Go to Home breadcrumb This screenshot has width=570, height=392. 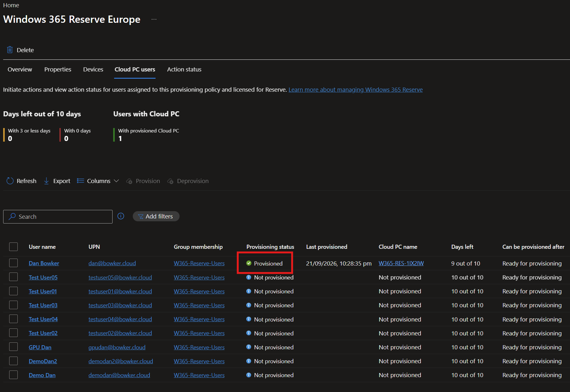11,5
